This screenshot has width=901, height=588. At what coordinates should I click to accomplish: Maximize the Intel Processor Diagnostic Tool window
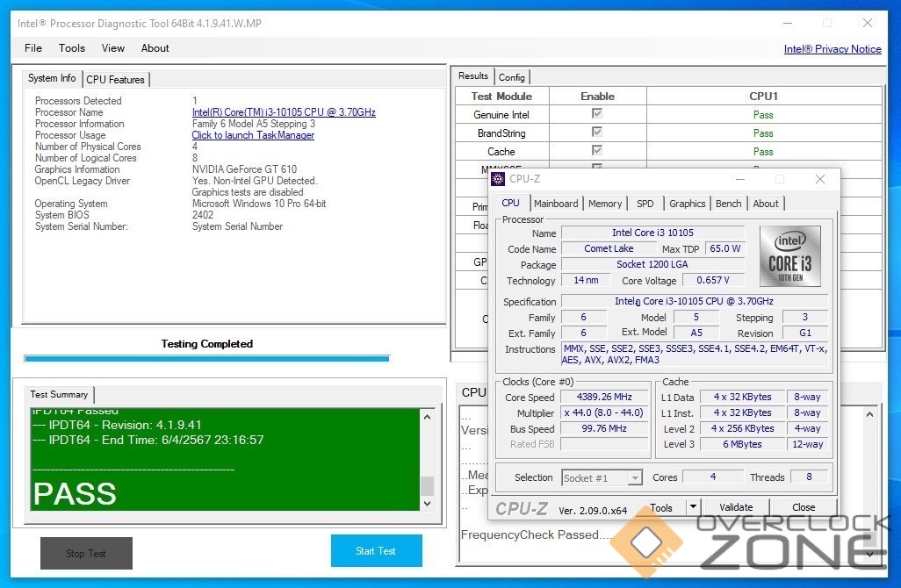click(826, 24)
